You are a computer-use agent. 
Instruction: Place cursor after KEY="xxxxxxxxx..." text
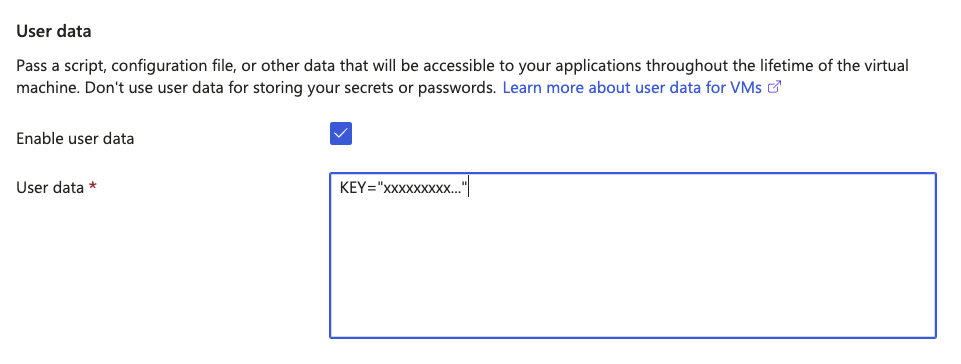point(468,188)
